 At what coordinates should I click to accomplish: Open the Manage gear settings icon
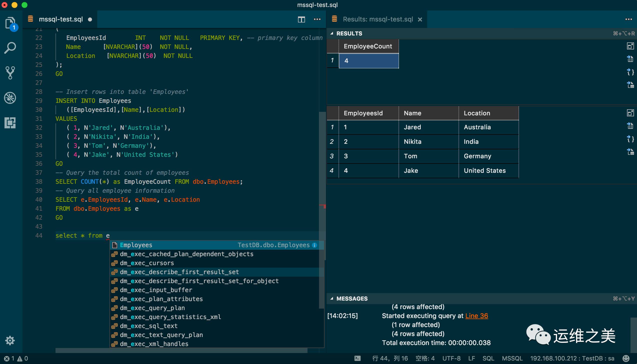(x=10, y=340)
